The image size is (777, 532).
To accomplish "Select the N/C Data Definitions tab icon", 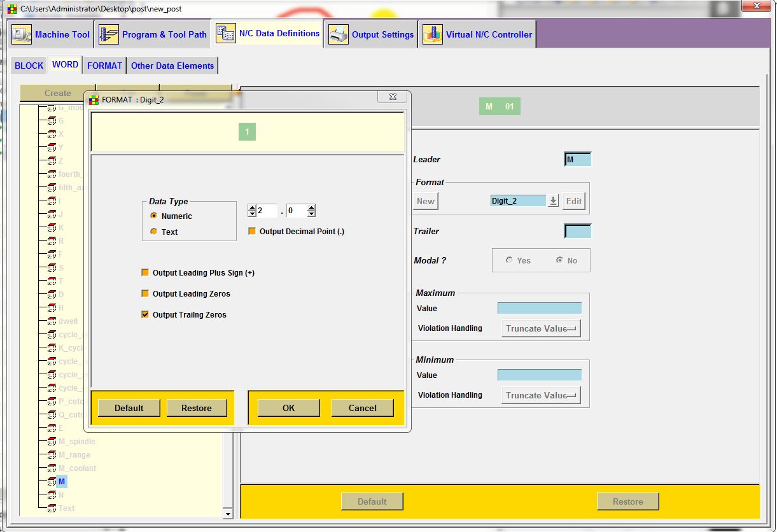I will [226, 34].
